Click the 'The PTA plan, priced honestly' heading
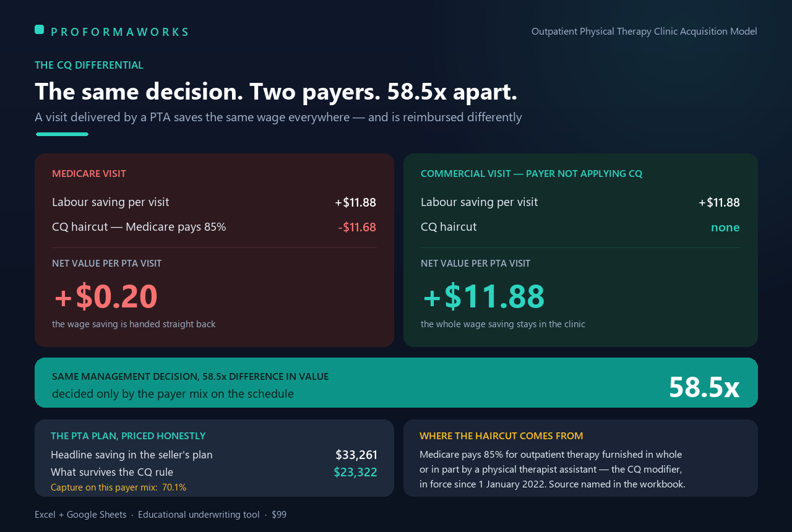Screen dimensions: 792x532 point(128,436)
